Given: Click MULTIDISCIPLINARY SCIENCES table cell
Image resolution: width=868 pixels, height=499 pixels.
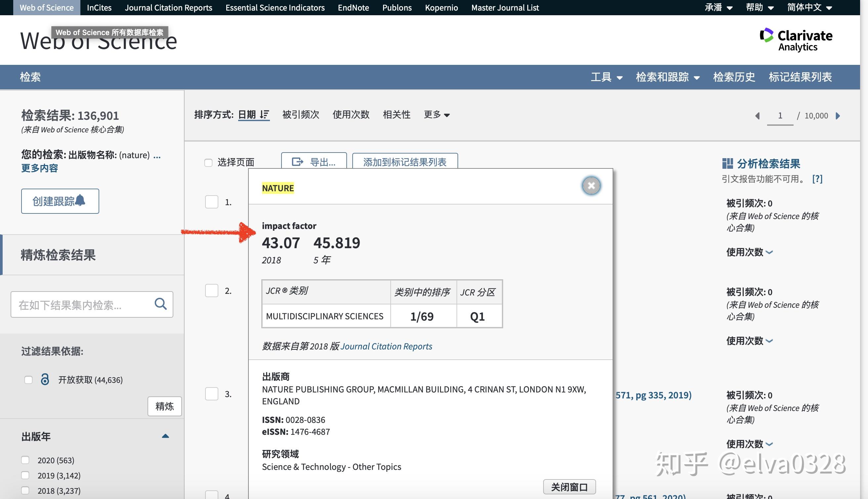Looking at the screenshot, I should coord(326,316).
